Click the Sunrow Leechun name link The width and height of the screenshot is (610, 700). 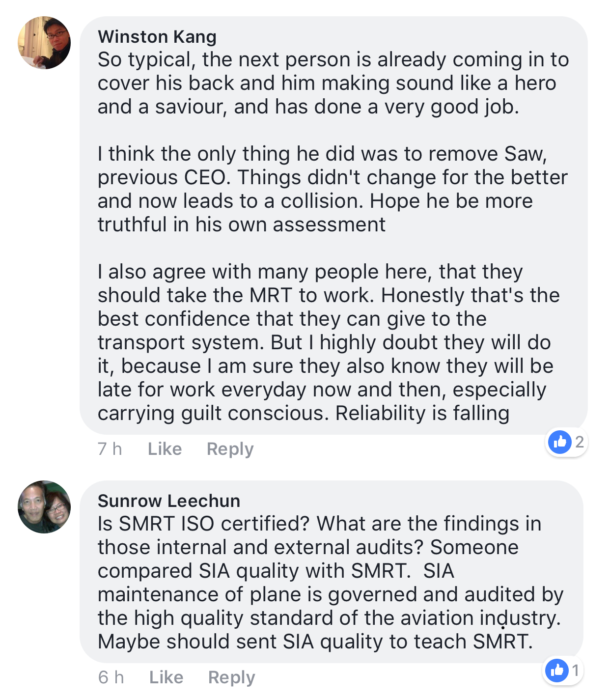pos(169,501)
